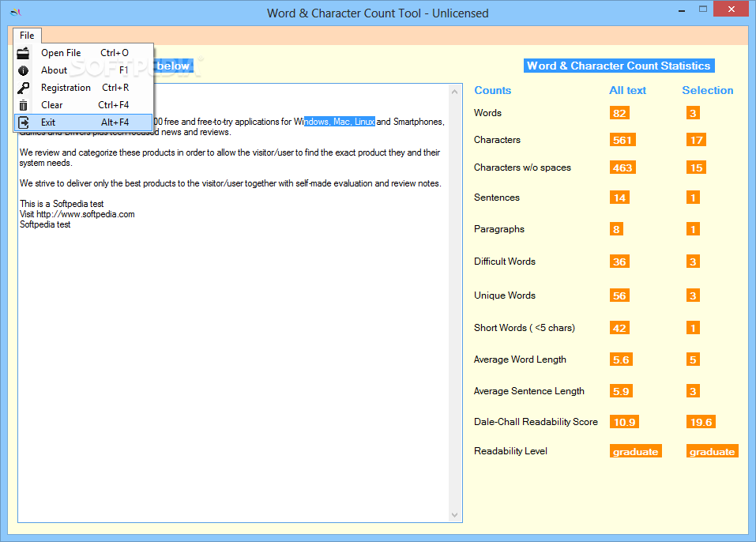Click the Registration key icon
756x542 pixels.
(23, 88)
